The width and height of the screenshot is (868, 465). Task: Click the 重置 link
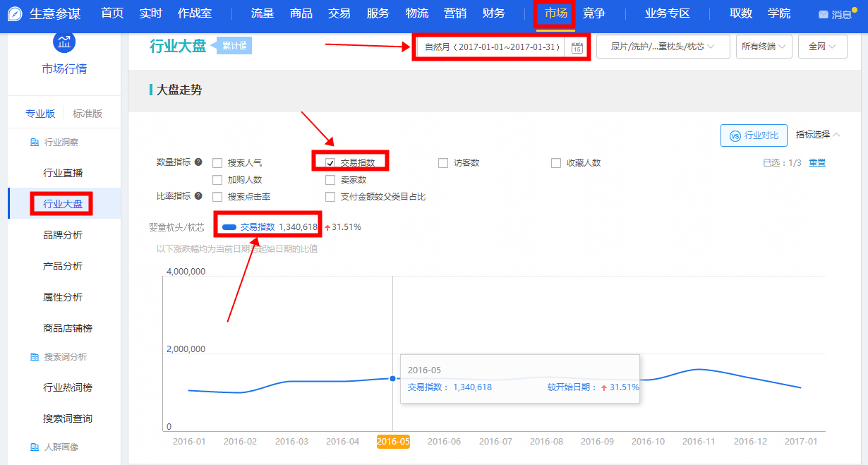point(817,163)
